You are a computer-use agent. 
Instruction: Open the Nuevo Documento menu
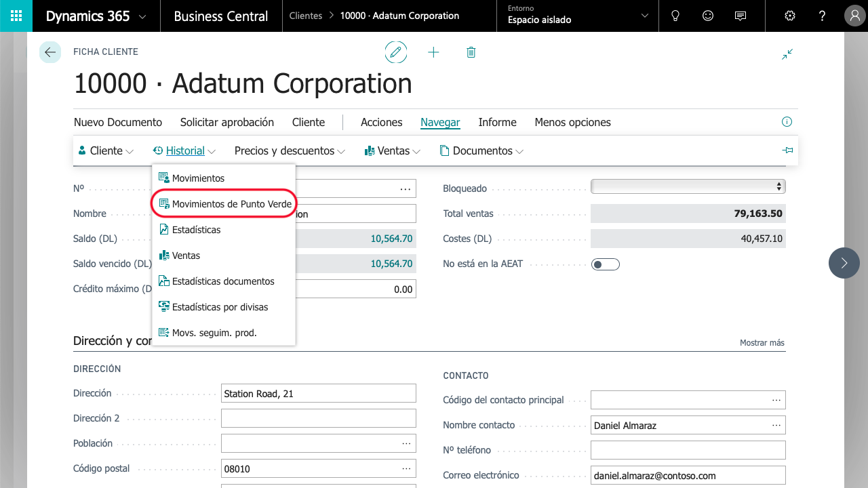coord(118,122)
